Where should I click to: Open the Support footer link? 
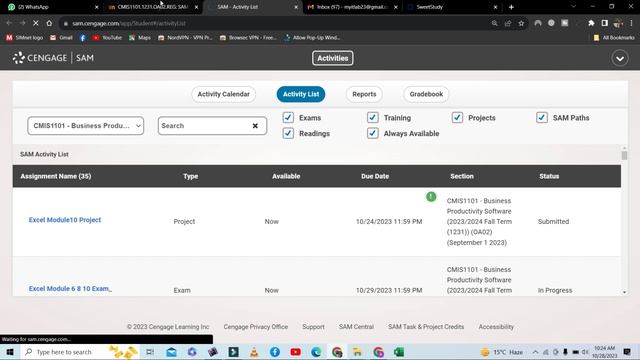tap(313, 327)
